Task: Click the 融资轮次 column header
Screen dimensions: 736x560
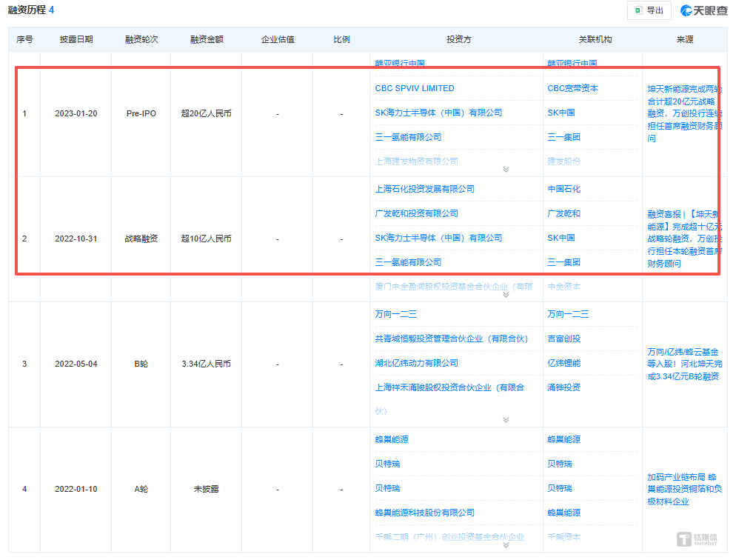Action: click(141, 39)
